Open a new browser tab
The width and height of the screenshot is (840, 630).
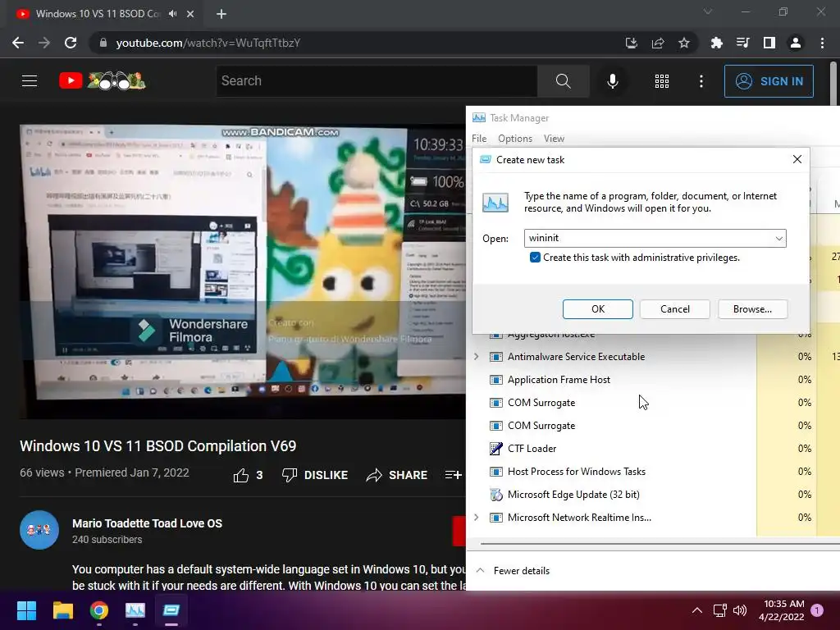pyautogui.click(x=221, y=14)
